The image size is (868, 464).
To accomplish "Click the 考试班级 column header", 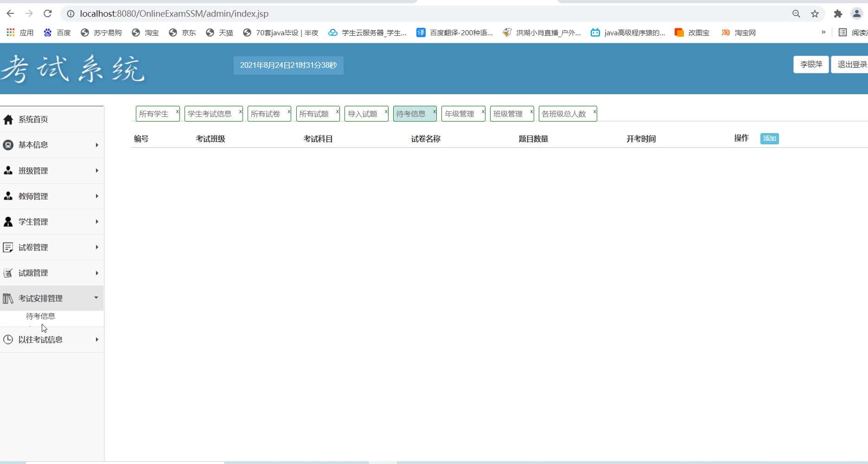I will (x=210, y=139).
